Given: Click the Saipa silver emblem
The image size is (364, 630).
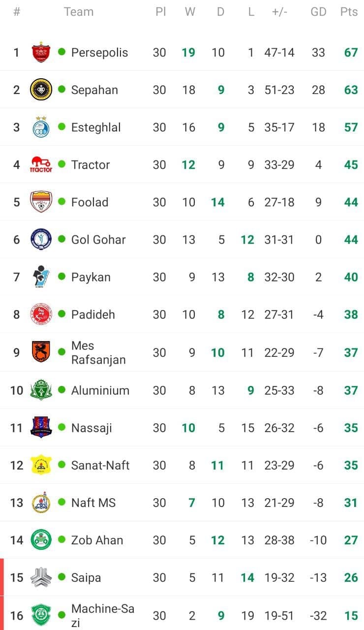Looking at the screenshot, I should coord(41,577).
